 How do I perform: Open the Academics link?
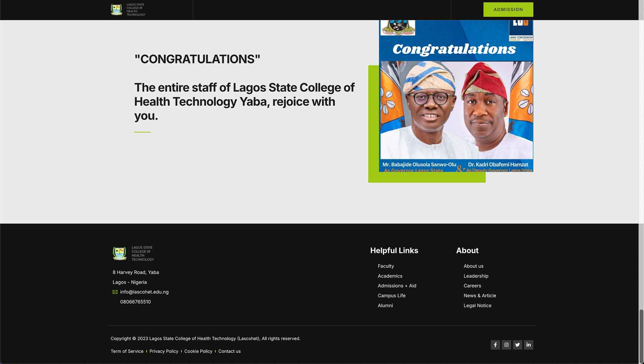390,276
